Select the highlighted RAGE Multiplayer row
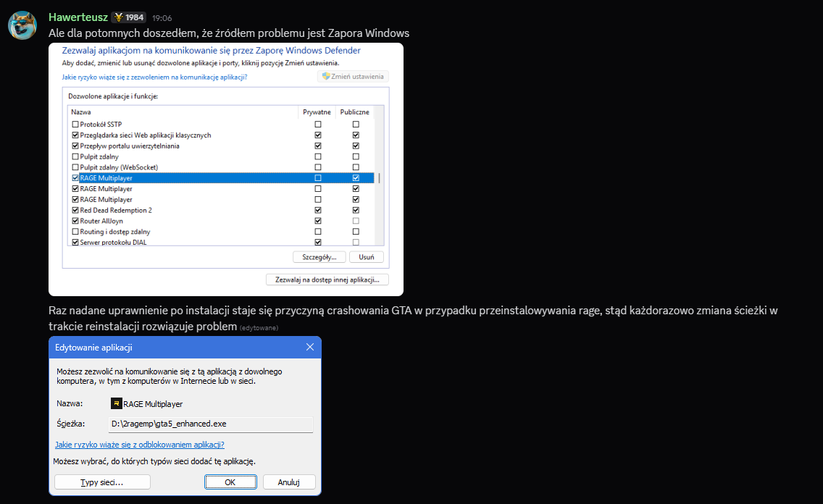 [222, 178]
